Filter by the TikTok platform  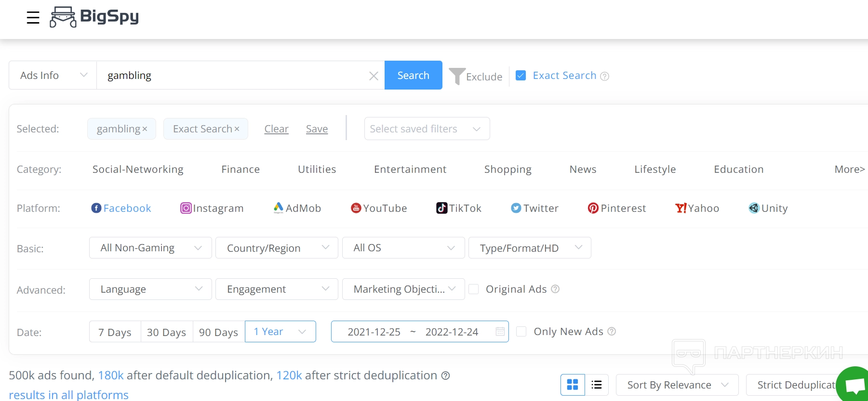point(459,208)
